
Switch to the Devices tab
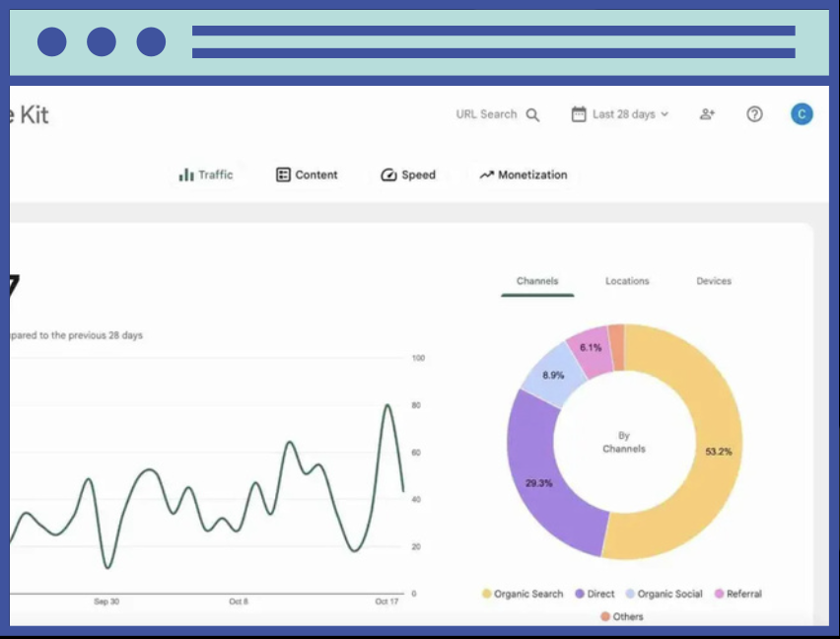(x=714, y=281)
